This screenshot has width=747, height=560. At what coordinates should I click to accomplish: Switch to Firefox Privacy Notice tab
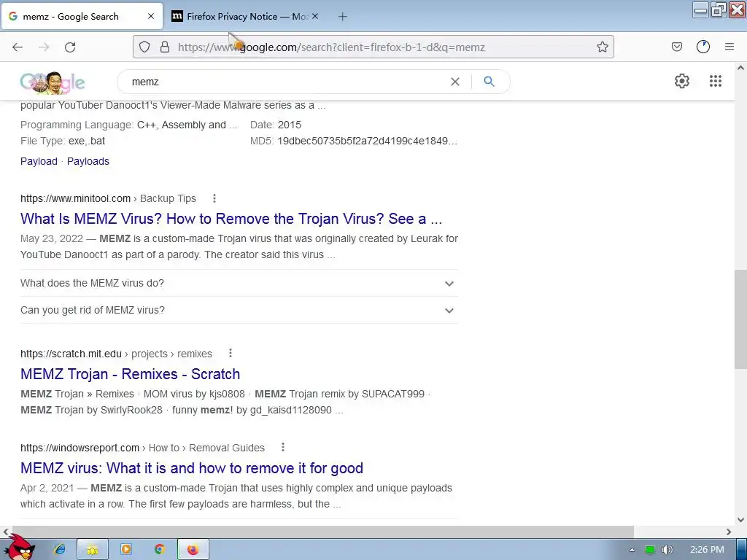coord(245,16)
